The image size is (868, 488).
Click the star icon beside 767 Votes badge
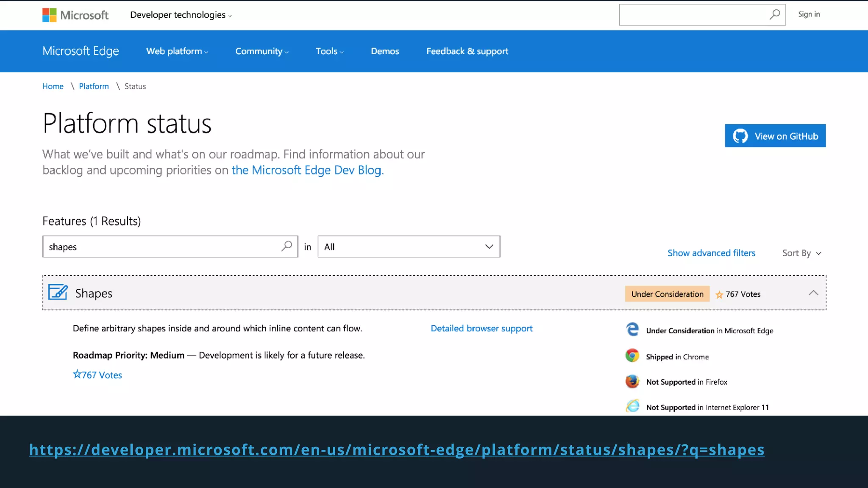pyautogui.click(x=719, y=295)
